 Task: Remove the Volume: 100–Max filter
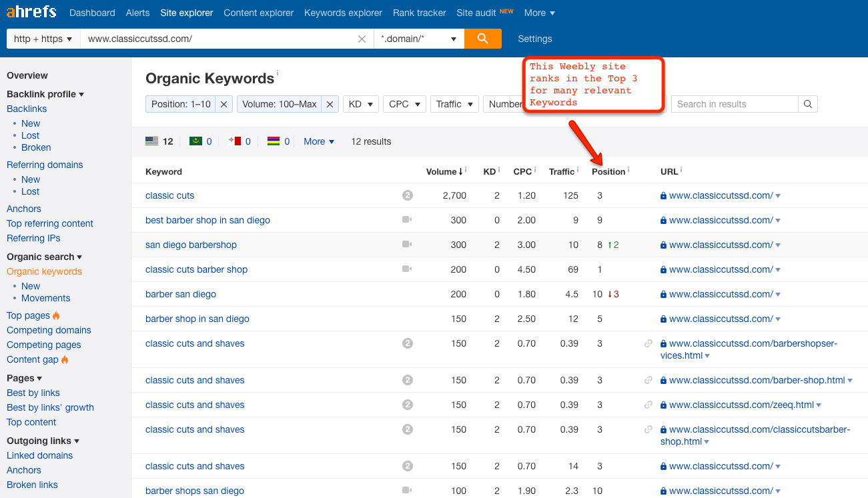pos(330,104)
